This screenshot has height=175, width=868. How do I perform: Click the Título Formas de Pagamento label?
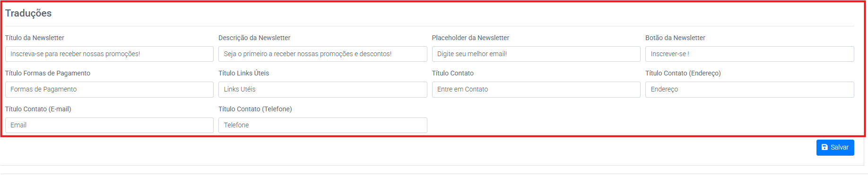[48, 73]
